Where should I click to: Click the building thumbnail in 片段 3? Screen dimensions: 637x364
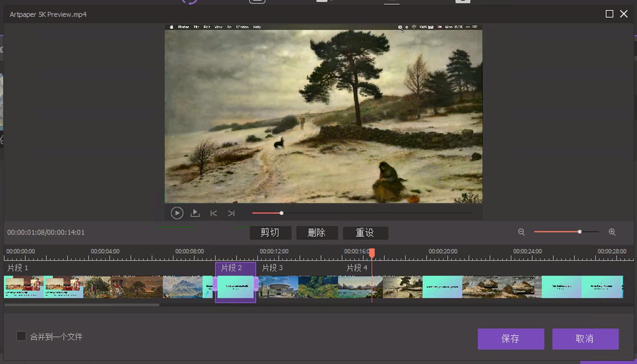[x=279, y=287]
